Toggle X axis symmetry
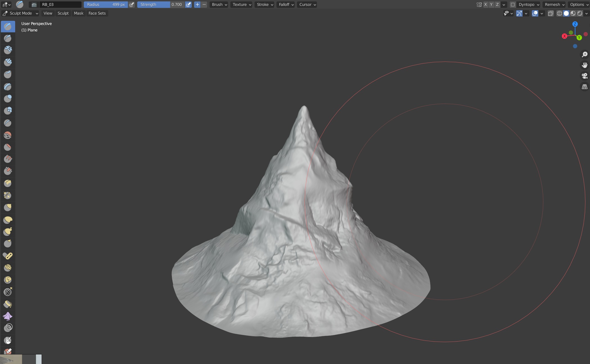590x364 pixels. click(485, 4)
